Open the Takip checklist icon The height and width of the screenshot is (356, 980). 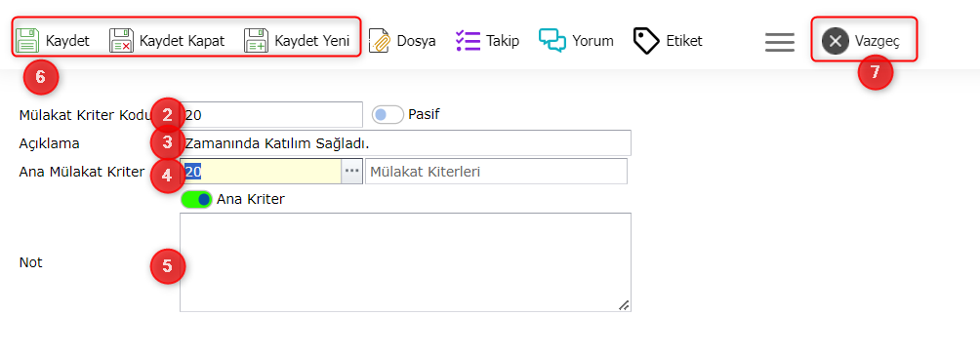469,41
